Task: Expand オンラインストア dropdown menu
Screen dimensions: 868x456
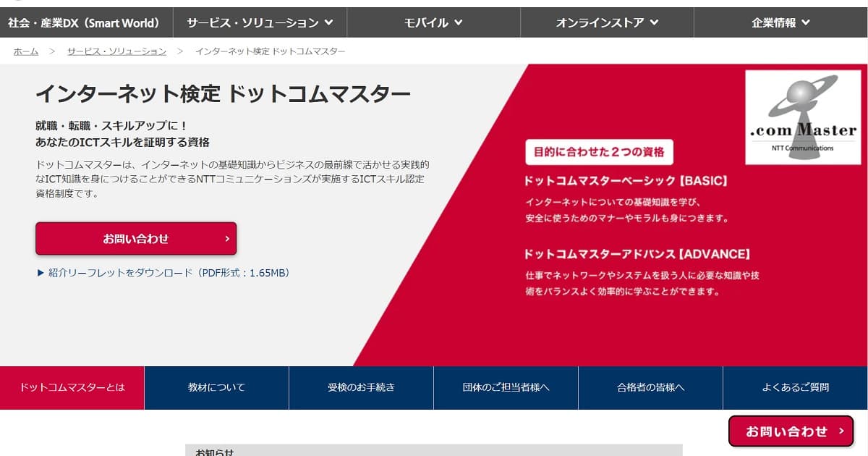Action: coord(608,22)
